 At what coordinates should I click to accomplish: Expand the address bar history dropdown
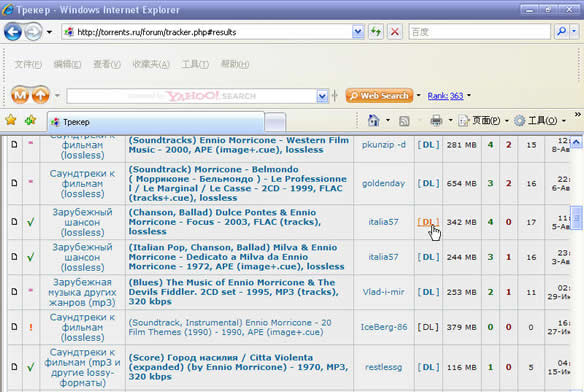[358, 32]
